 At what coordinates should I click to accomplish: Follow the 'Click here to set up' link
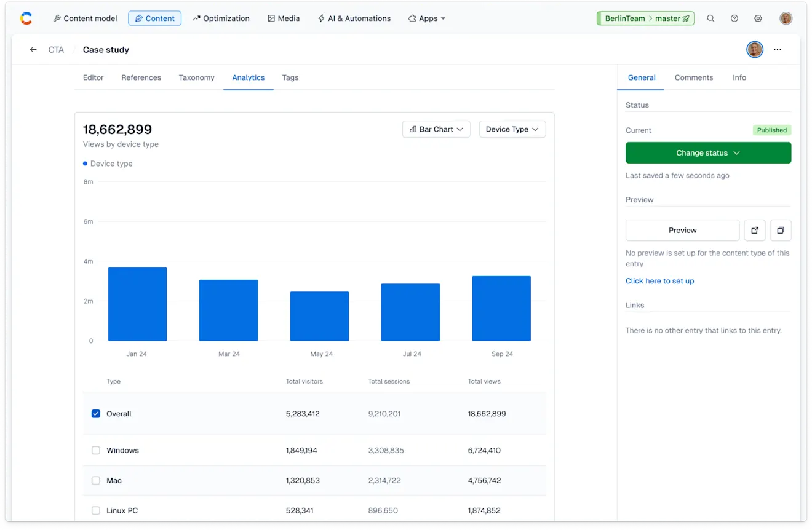click(659, 281)
